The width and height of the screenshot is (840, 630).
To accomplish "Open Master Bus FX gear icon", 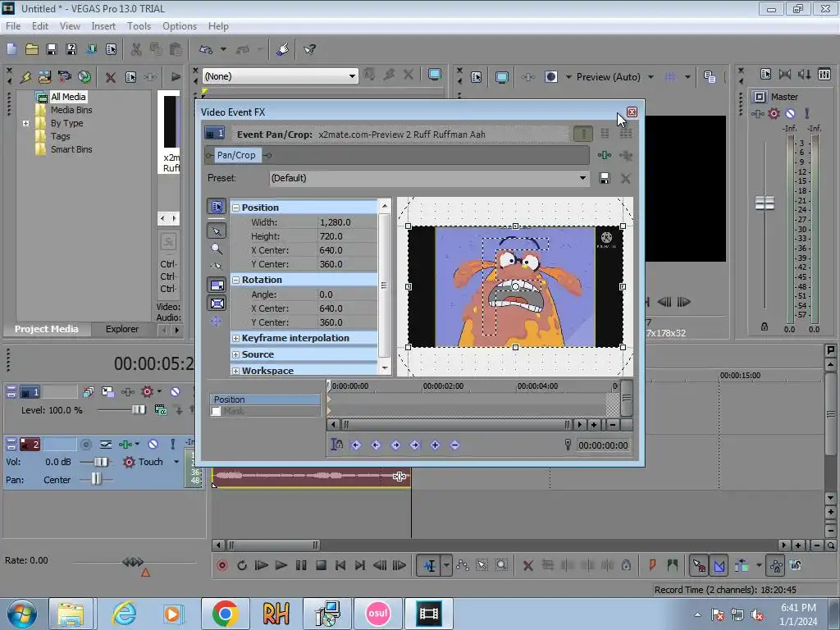I will 774,113.
